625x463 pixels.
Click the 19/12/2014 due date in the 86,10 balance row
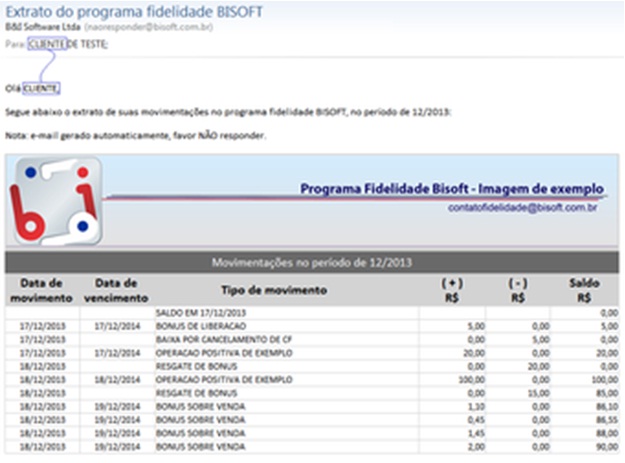pyautogui.click(x=117, y=407)
